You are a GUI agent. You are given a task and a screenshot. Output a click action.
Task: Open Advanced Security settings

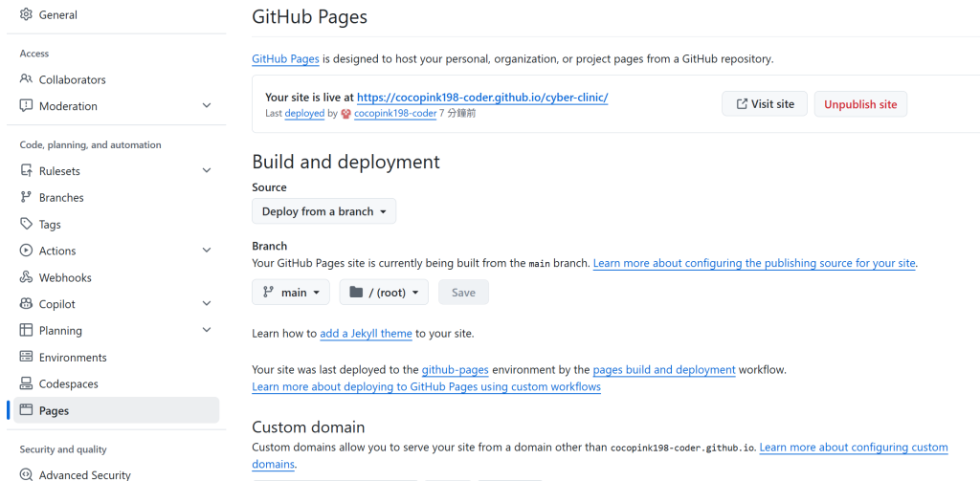pyautogui.click(x=116, y=474)
